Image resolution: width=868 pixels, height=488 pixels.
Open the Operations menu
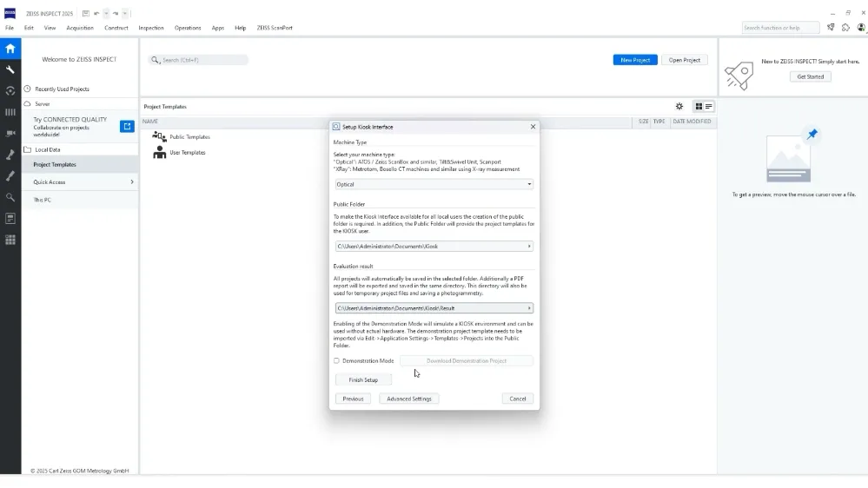click(x=188, y=28)
